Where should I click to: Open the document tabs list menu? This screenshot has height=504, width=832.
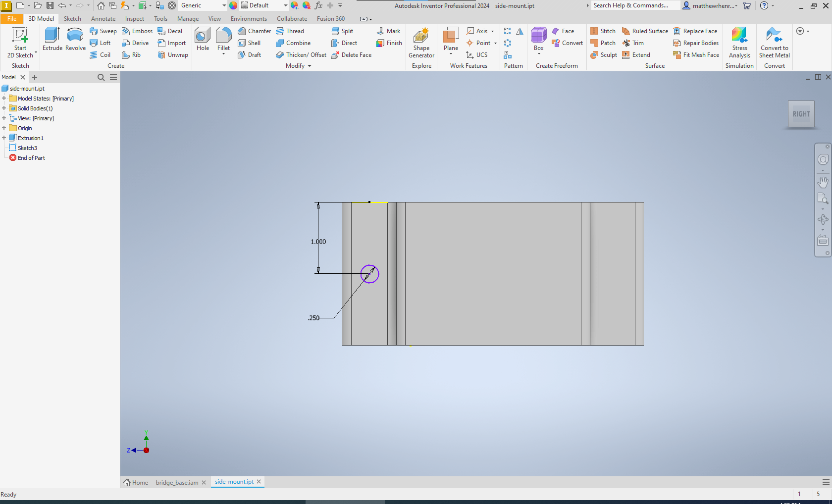point(826,482)
